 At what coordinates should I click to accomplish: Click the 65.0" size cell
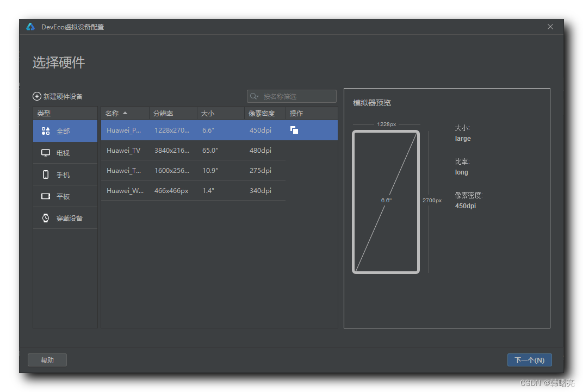(210, 150)
